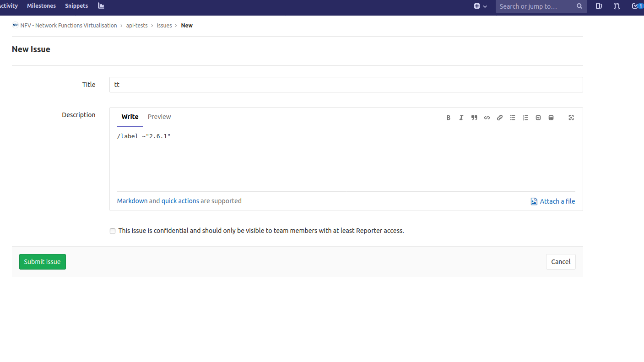Screen dimensions: 644x362
Task: Select the Write tab
Action: (130, 117)
